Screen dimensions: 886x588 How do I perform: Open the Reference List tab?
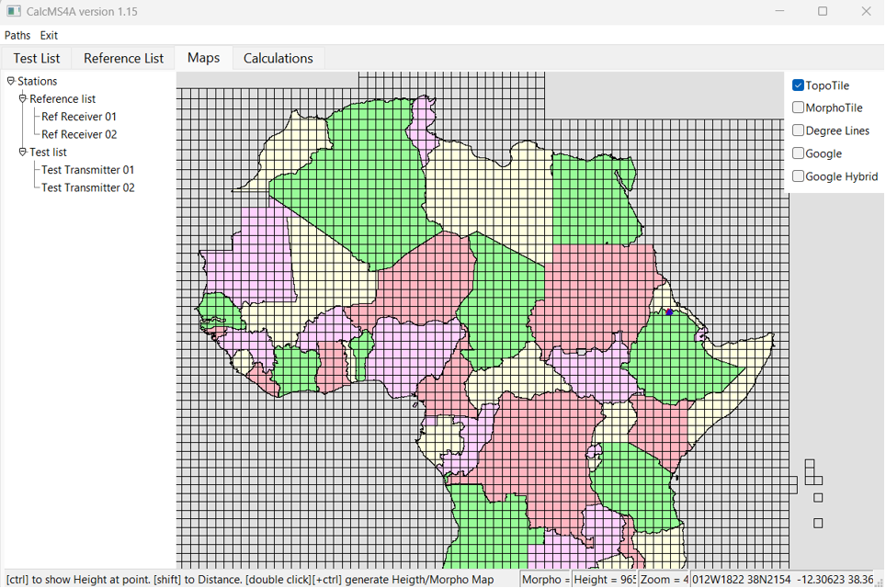tap(121, 57)
